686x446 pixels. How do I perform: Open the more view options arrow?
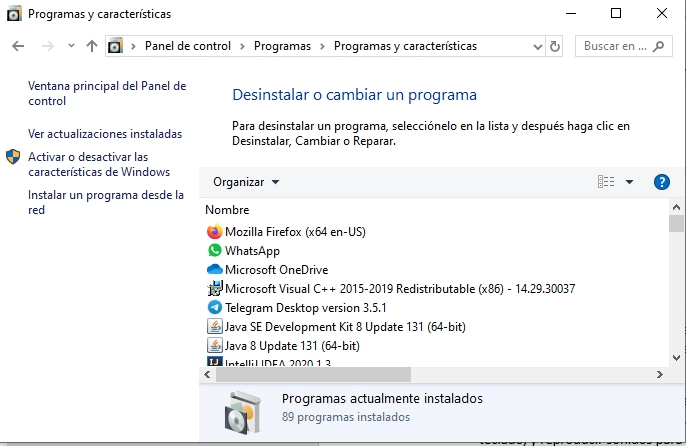629,182
